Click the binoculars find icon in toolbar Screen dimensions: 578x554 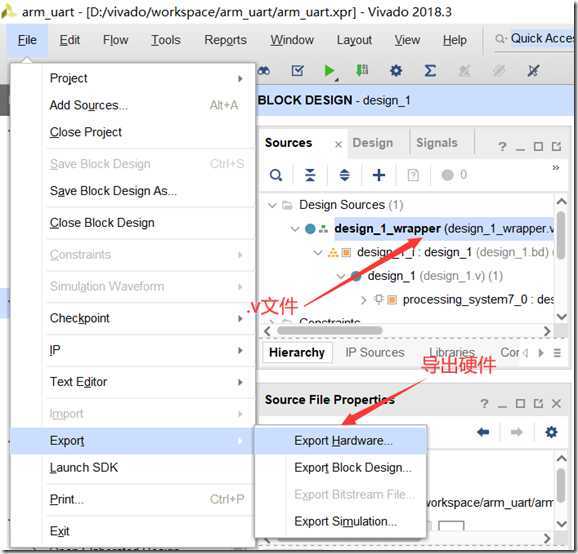264,70
